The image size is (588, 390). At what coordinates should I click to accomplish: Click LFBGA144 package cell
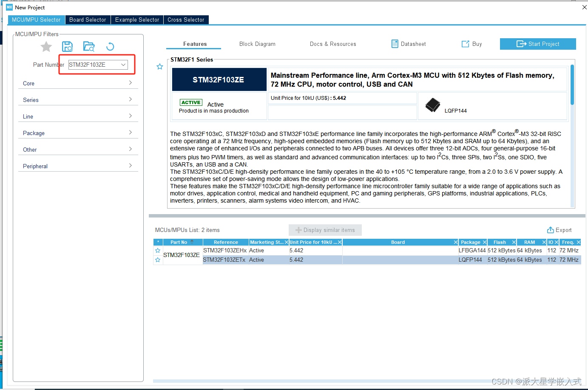tap(472, 251)
